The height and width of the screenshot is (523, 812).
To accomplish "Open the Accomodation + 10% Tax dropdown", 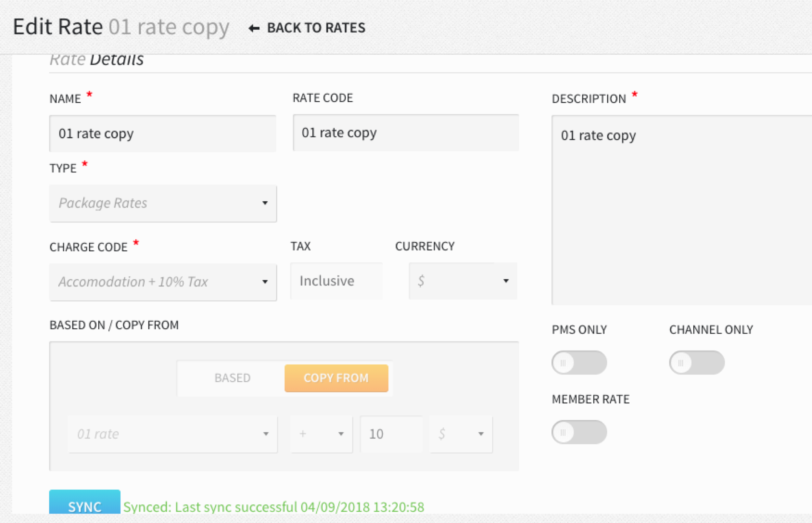I will [x=163, y=282].
